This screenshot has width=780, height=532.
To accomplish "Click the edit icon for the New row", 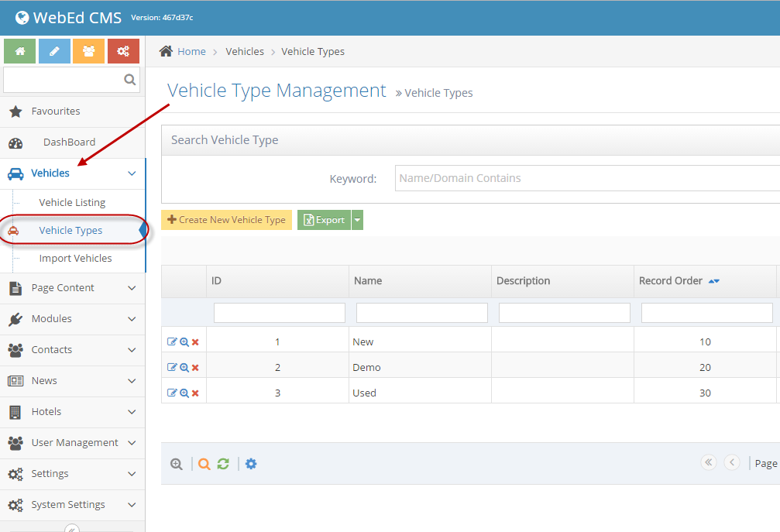I will click(x=172, y=342).
